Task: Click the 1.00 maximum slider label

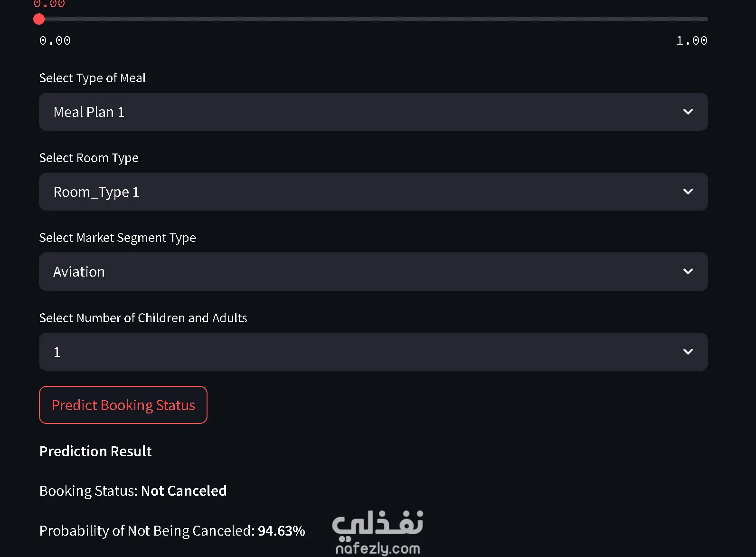Action: (691, 41)
